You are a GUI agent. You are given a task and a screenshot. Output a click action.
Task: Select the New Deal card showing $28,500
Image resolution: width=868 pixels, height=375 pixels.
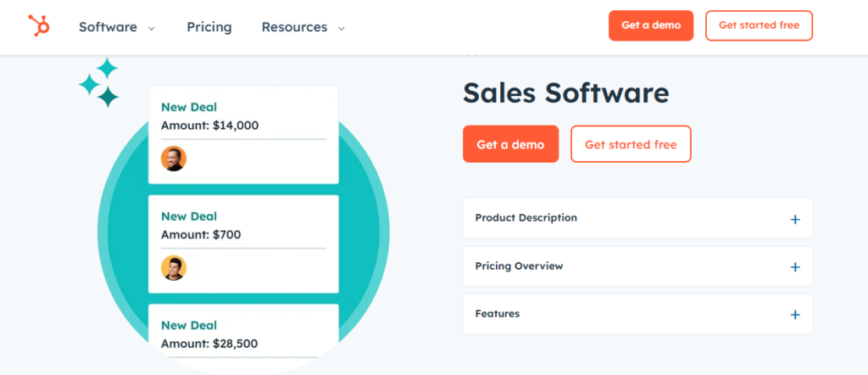coord(243,334)
